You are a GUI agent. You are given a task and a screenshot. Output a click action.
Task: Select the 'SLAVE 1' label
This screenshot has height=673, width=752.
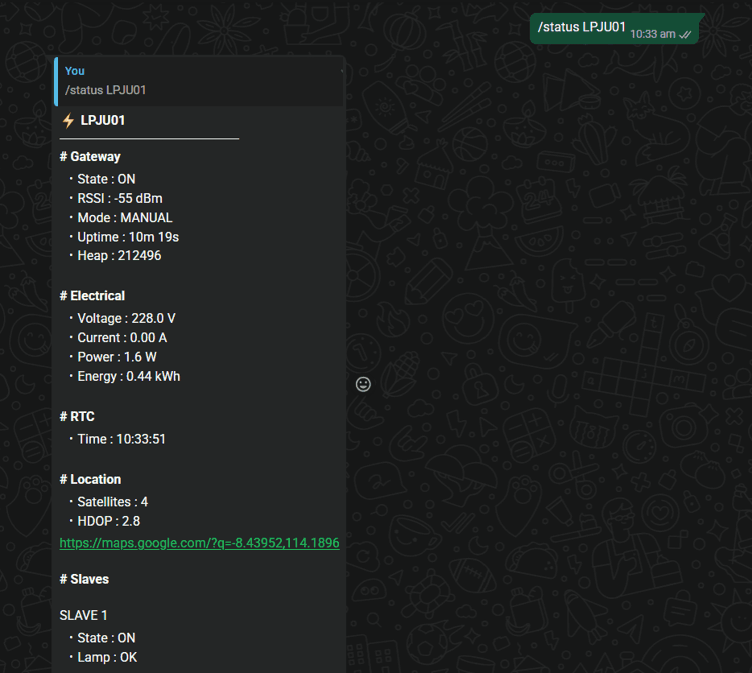[x=83, y=615]
